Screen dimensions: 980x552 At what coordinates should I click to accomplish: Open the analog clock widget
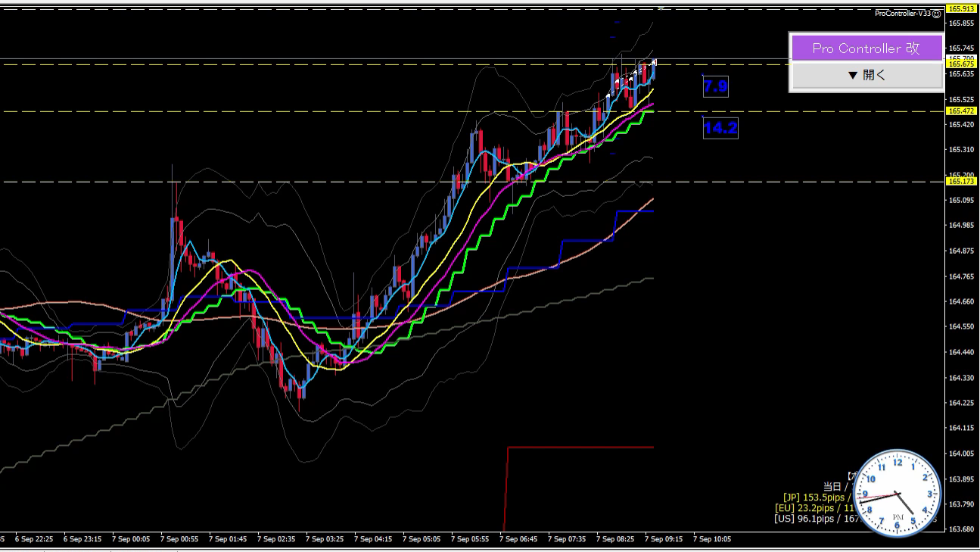pos(898,494)
